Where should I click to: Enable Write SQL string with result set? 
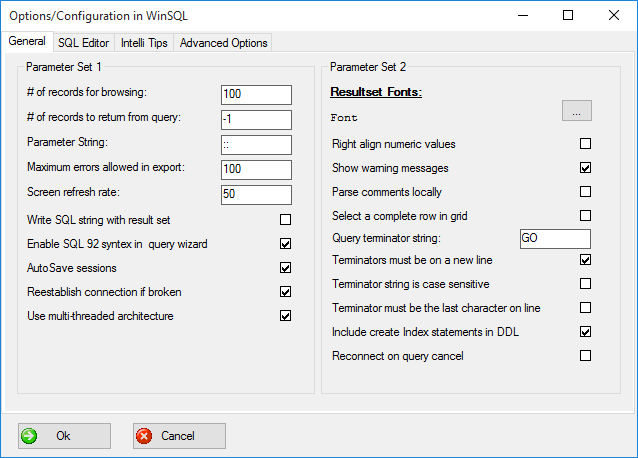click(x=285, y=219)
